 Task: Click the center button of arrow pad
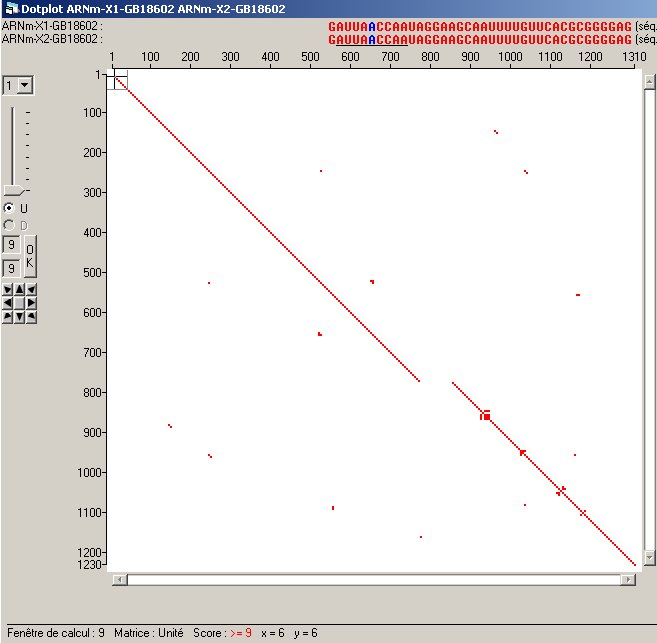point(20,302)
